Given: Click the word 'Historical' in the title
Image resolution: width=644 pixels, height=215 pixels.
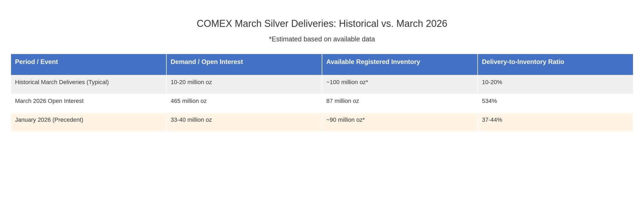Looking at the screenshot, I should coord(358,24).
